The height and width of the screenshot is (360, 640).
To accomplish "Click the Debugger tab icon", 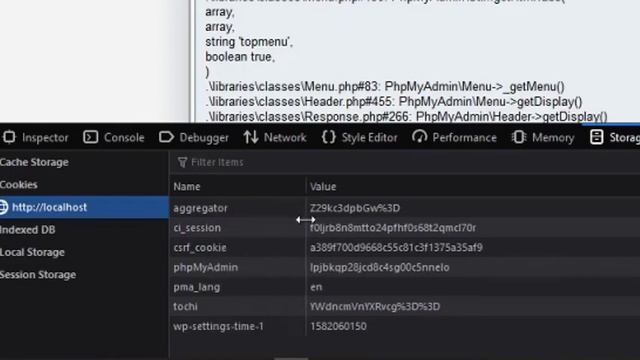I will (x=166, y=137).
